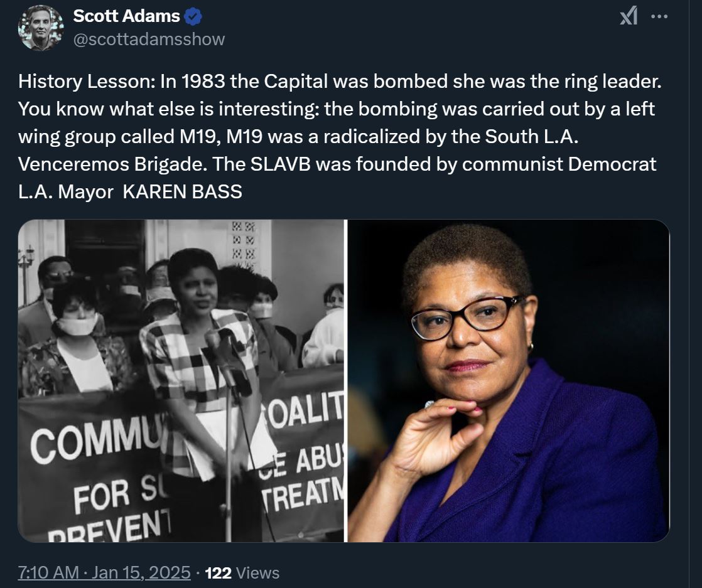Viewport: 702px width, 588px height.
Task: Open the three-dot more options menu
Action: [x=659, y=17]
